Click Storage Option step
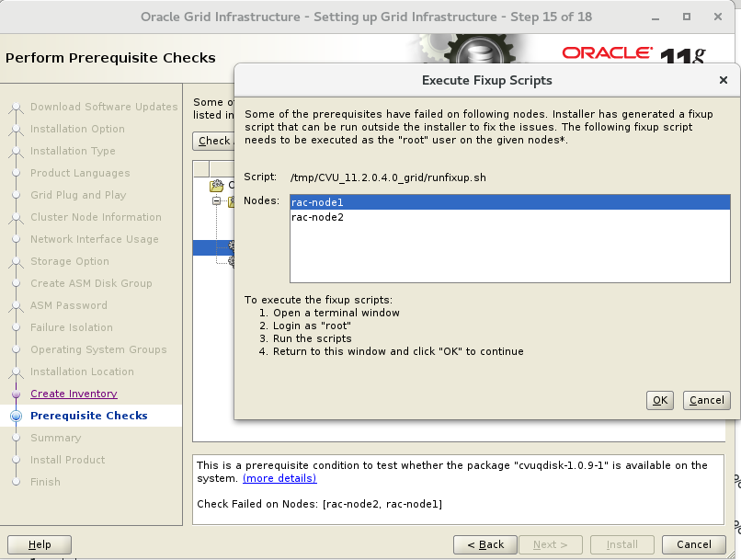 click(70, 261)
